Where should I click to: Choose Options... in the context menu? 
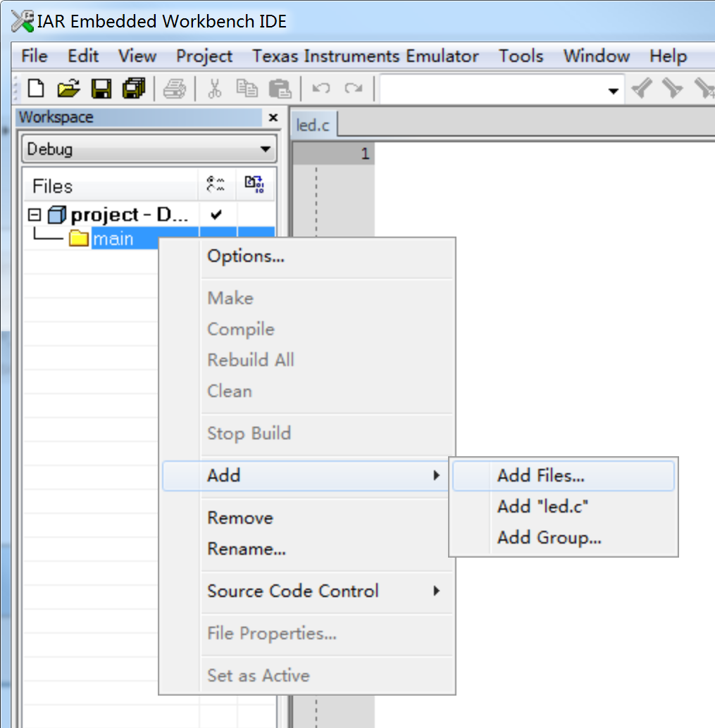pos(306,256)
